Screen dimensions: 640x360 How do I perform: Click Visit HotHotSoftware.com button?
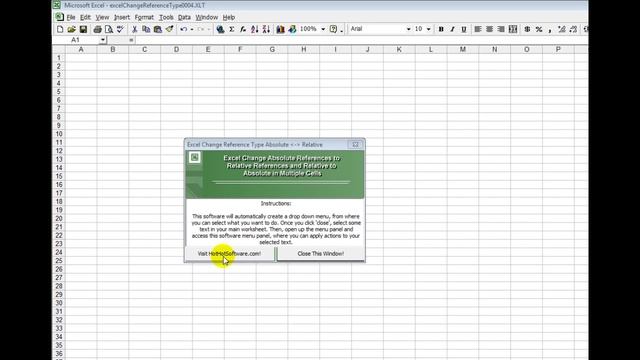tap(229, 253)
